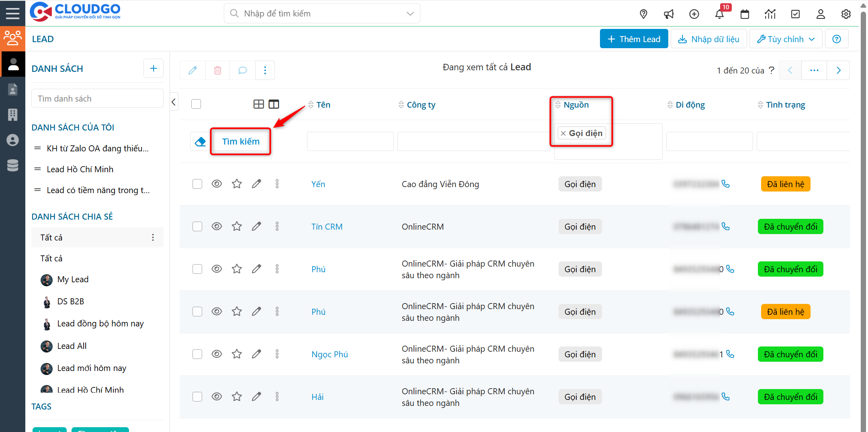The height and width of the screenshot is (432, 868).
Task: Open the announcements megaphone icon
Action: click(x=669, y=14)
